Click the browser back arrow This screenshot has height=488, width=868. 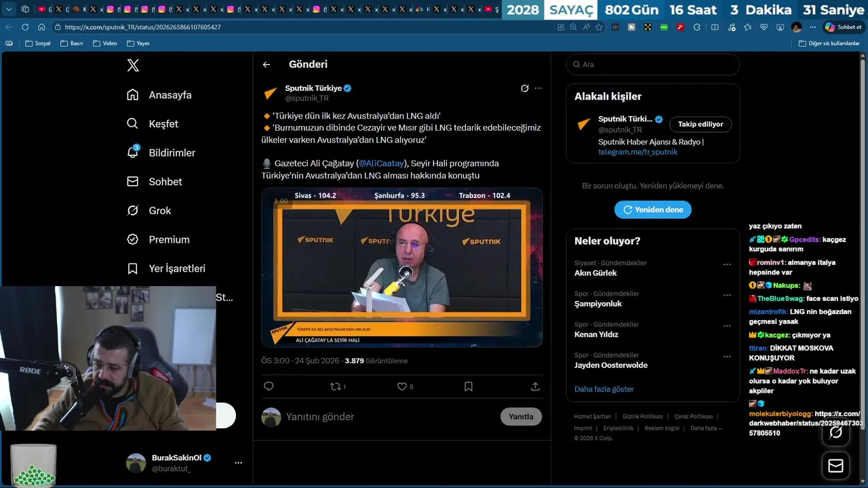click(9, 27)
